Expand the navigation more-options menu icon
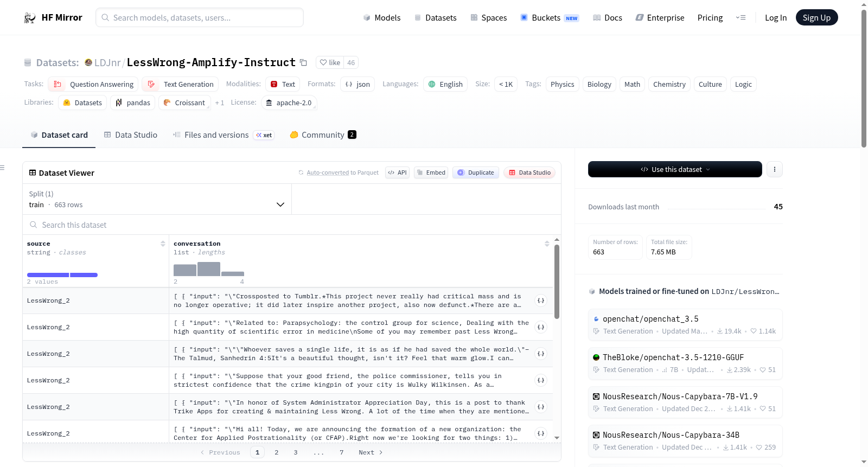868x467 pixels. (741, 18)
